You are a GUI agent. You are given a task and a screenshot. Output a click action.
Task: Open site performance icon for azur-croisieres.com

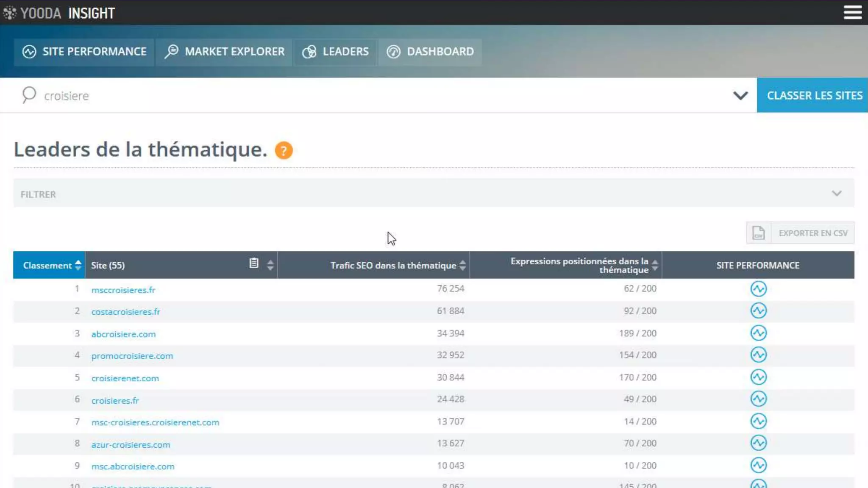point(758,443)
